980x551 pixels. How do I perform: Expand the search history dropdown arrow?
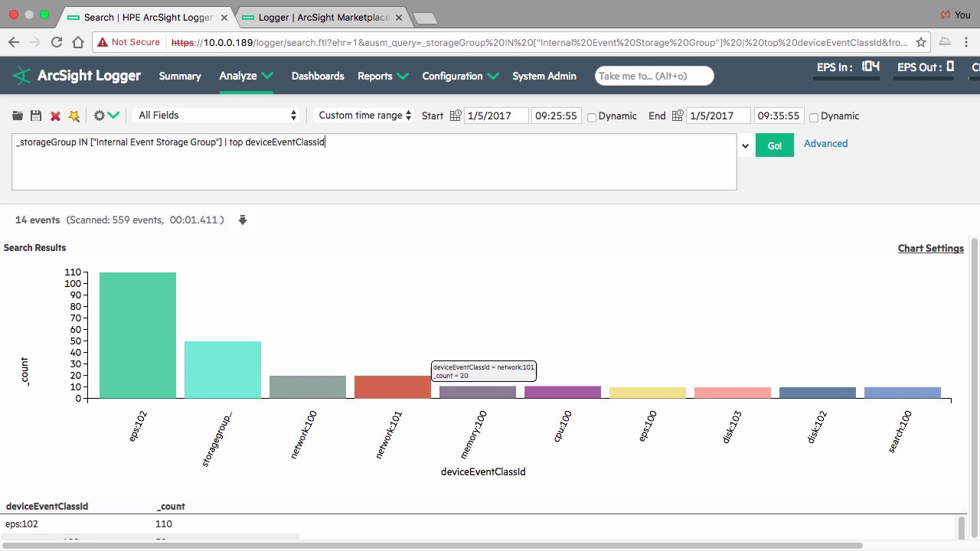point(745,145)
